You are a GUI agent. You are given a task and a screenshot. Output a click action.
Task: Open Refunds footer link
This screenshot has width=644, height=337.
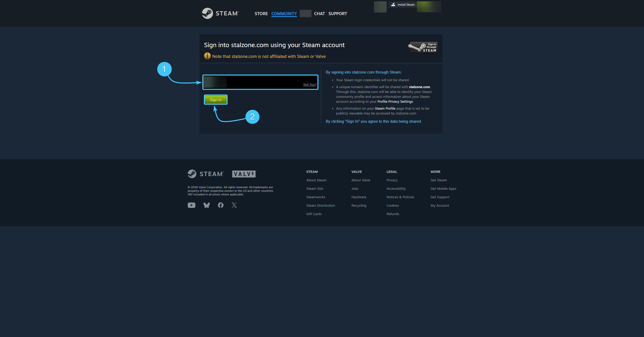click(393, 214)
